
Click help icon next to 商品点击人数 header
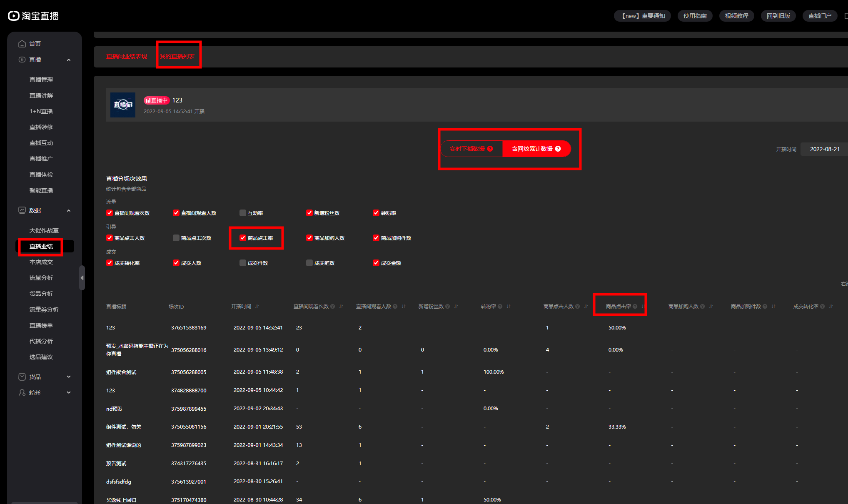578,307
